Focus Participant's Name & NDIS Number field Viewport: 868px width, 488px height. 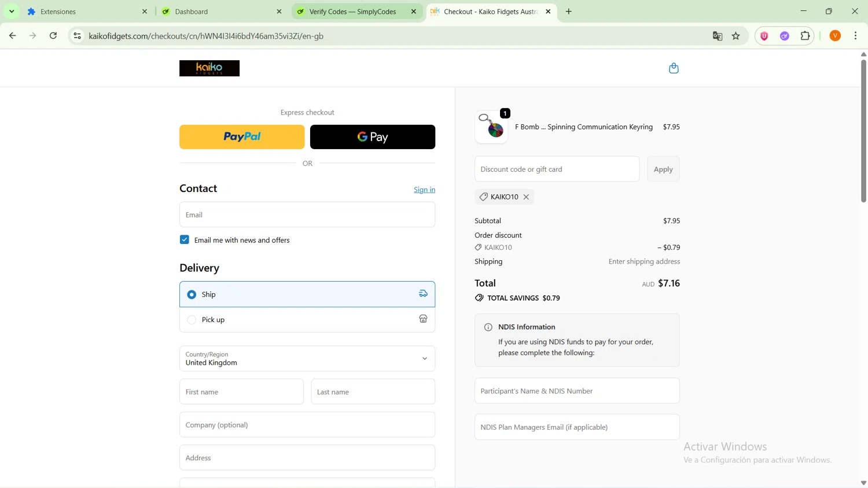click(577, 391)
